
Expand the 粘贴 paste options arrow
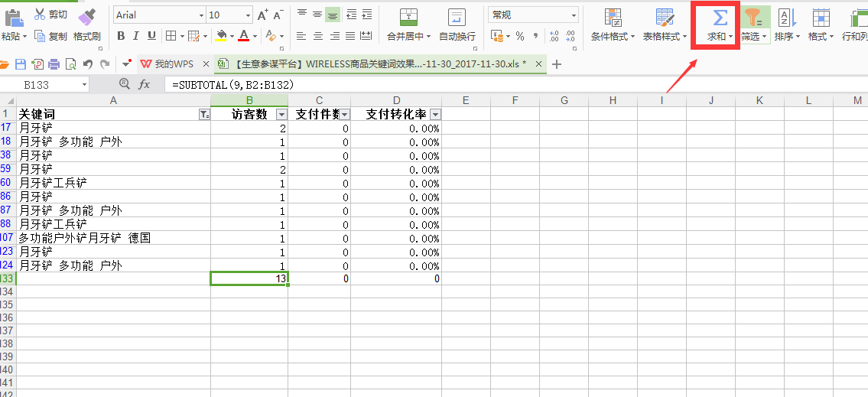(x=24, y=37)
